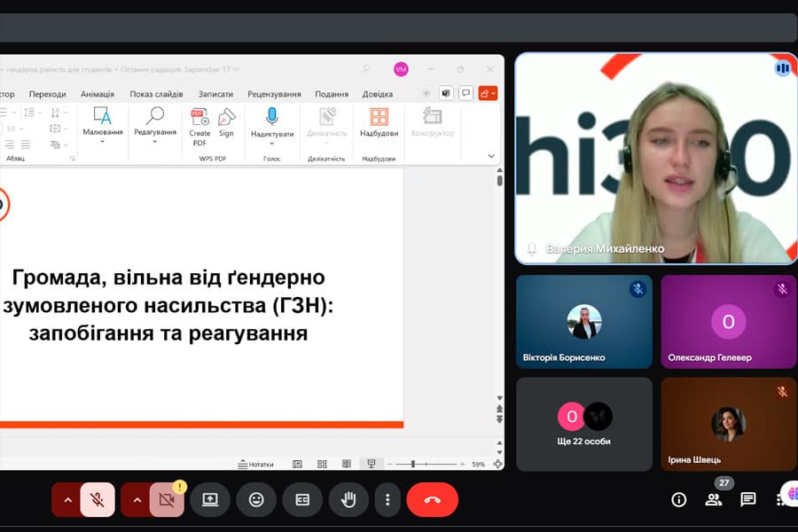Open the Показ слайдів ribbon tab
The width and height of the screenshot is (798, 532).
[156, 94]
